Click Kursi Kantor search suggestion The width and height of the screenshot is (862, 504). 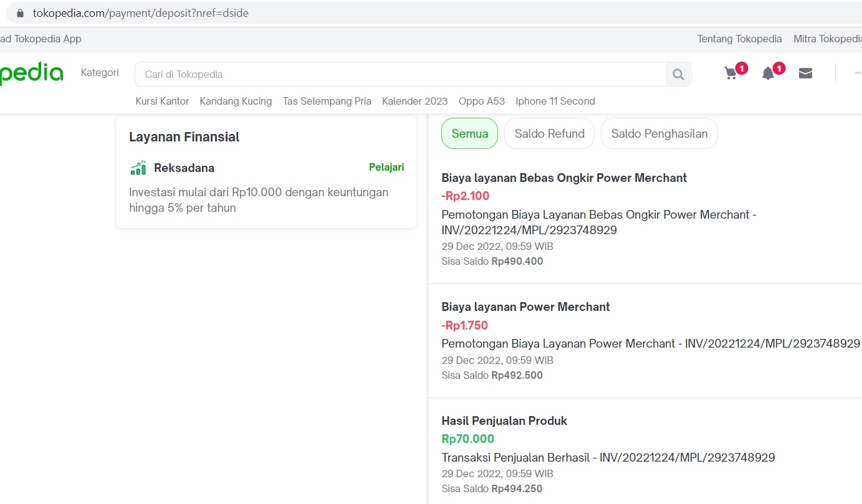tap(162, 101)
